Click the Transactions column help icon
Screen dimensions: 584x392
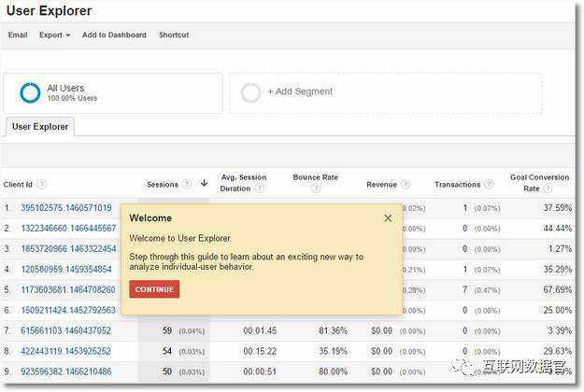tap(490, 185)
